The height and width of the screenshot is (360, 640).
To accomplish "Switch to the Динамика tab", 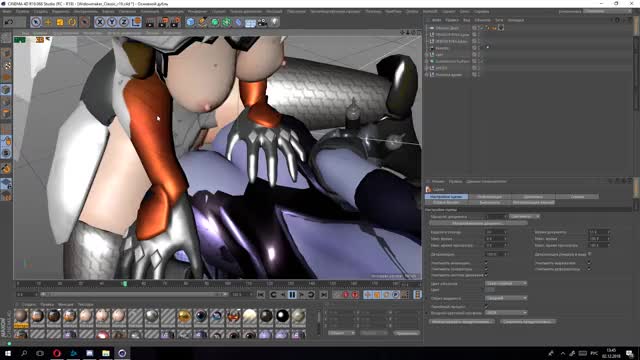I will click(534, 197).
